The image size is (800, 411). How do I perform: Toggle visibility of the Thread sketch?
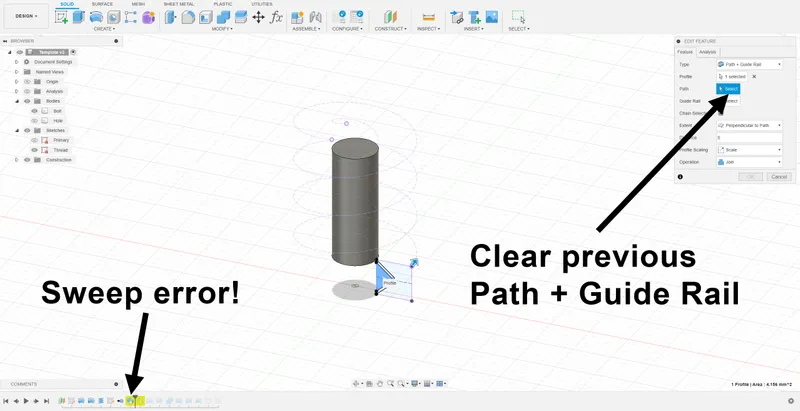coord(35,150)
